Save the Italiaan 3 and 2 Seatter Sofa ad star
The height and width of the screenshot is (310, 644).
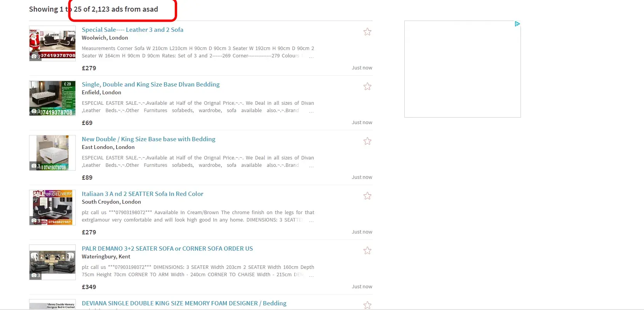click(367, 196)
